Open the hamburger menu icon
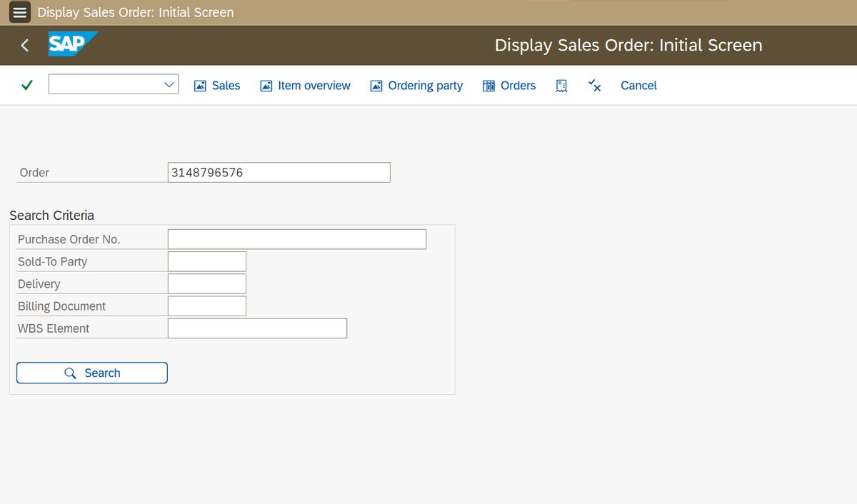This screenshot has height=504, width=857. click(19, 12)
